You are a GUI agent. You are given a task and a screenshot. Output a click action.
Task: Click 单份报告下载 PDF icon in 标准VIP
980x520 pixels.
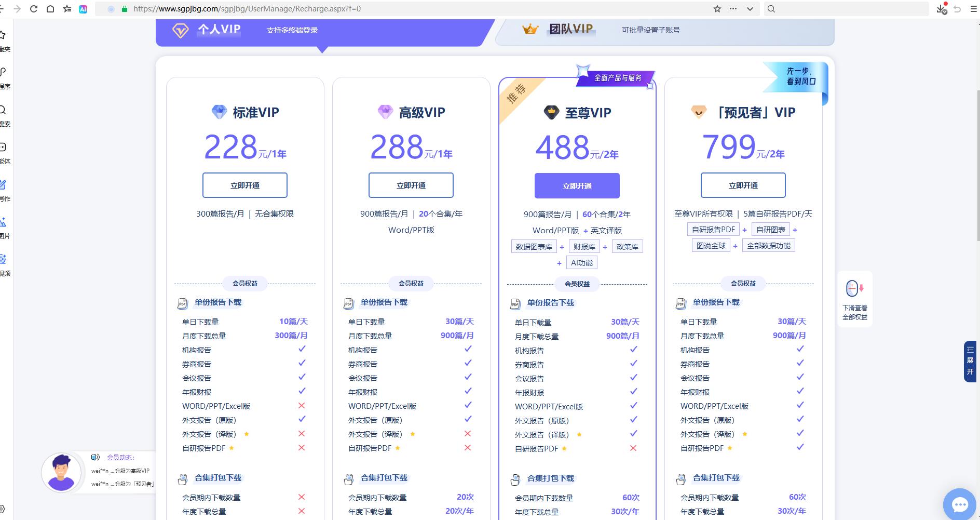coord(183,303)
